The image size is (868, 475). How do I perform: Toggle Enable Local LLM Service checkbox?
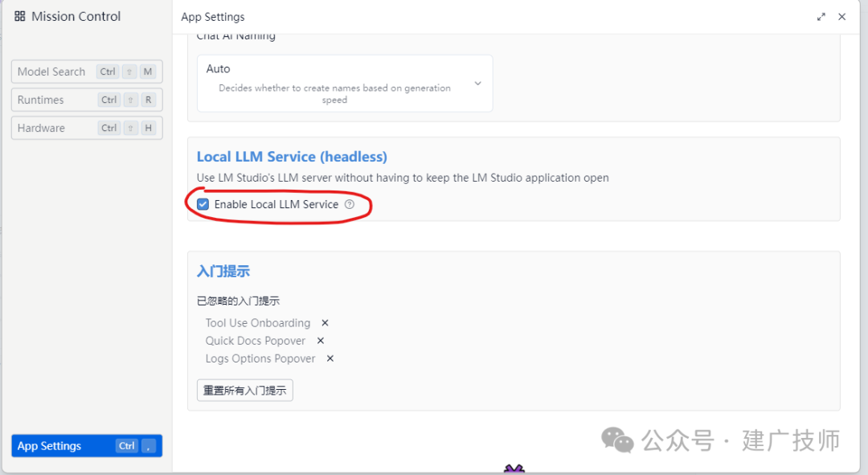(x=203, y=204)
